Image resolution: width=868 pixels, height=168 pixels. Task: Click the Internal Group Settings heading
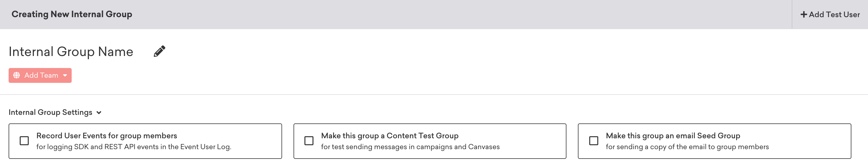pyautogui.click(x=50, y=112)
